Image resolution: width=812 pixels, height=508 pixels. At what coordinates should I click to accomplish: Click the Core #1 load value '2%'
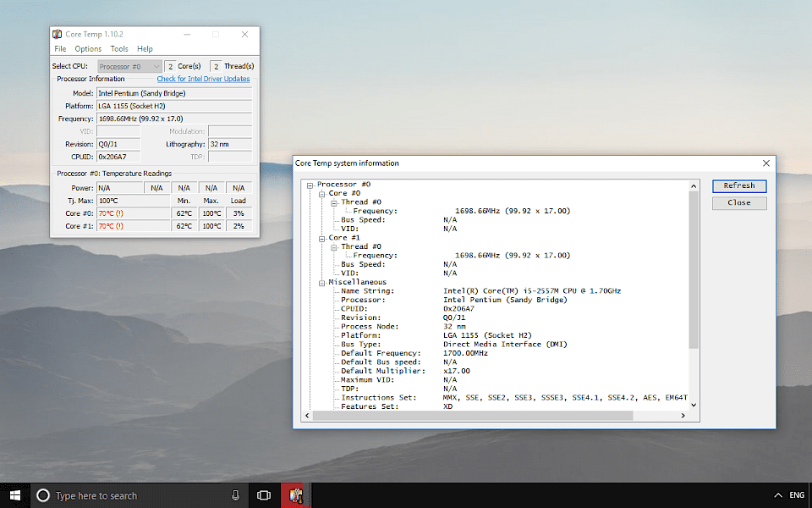coord(239,226)
